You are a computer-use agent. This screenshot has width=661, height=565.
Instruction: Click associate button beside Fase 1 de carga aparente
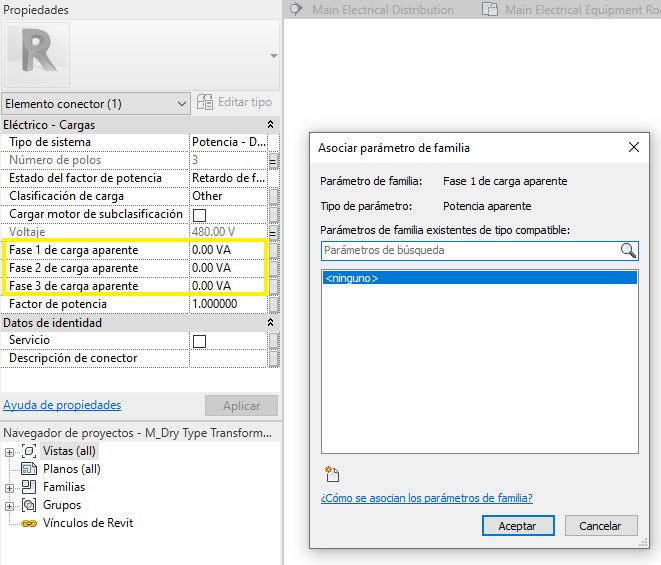[x=273, y=250]
